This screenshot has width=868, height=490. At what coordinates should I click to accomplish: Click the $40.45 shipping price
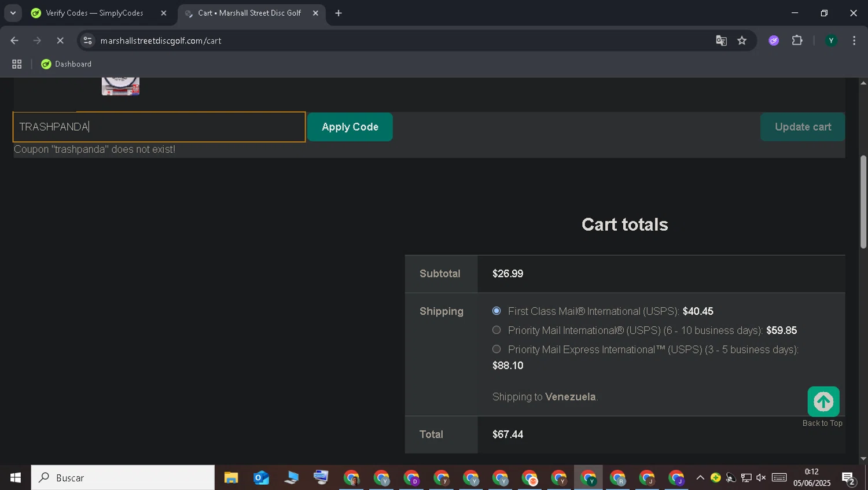tap(698, 311)
